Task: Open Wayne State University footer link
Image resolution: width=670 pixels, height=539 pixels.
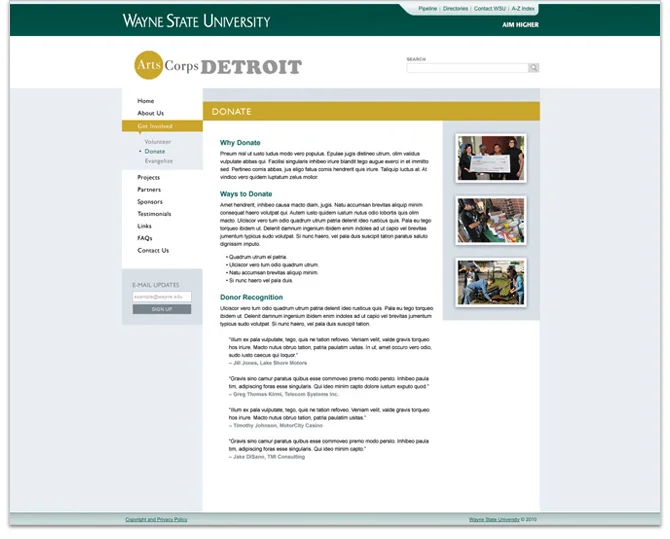Action: pyautogui.click(x=494, y=519)
